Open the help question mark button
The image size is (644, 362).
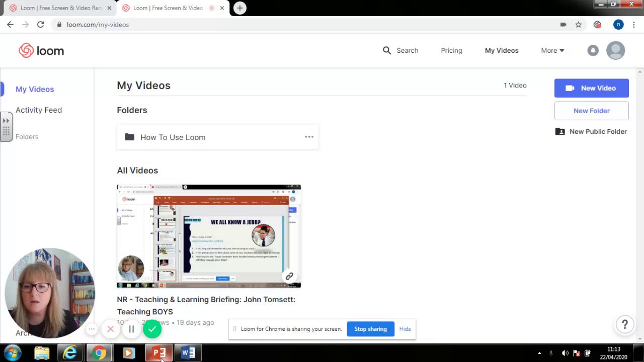[625, 324]
